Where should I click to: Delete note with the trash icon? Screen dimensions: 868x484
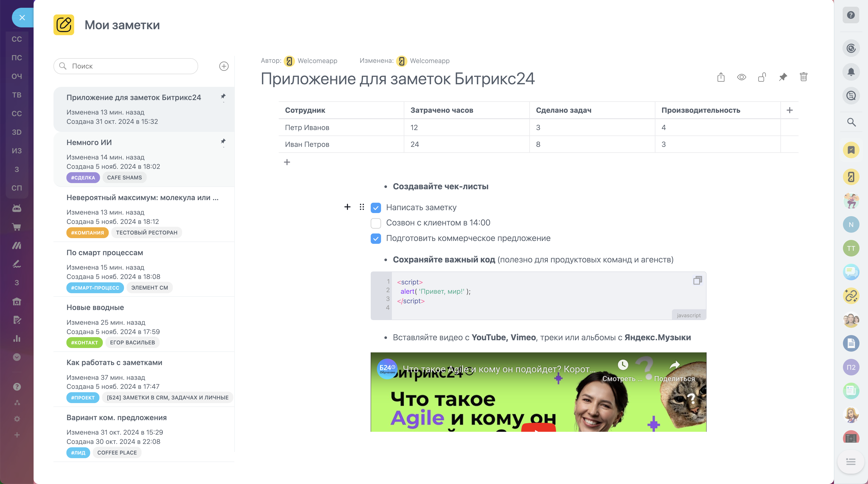[x=803, y=77]
